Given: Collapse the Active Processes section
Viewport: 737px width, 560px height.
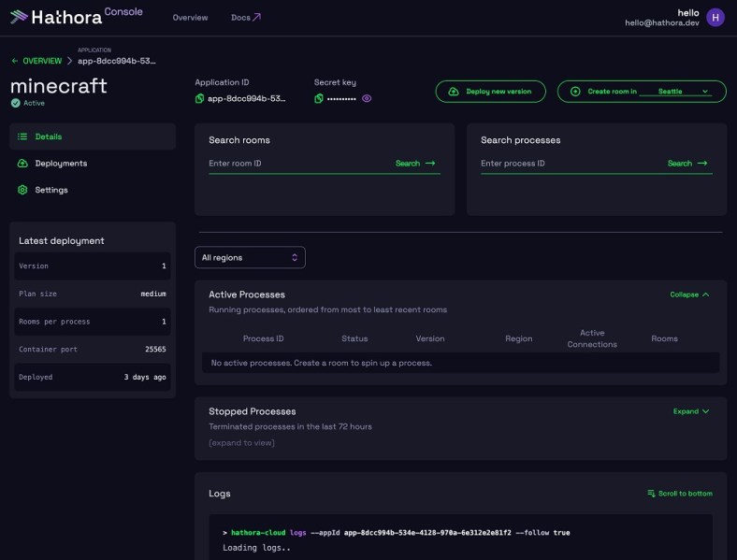Looking at the screenshot, I should point(689,294).
